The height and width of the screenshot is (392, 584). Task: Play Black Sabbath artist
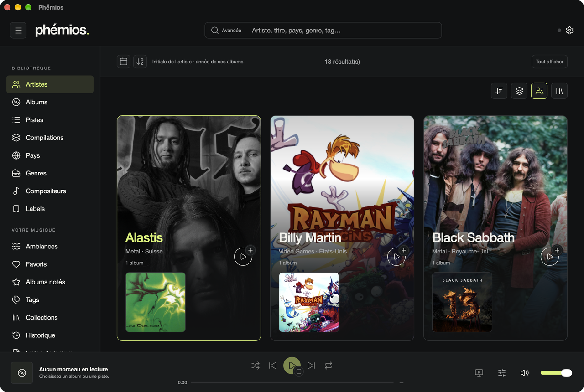tap(550, 257)
